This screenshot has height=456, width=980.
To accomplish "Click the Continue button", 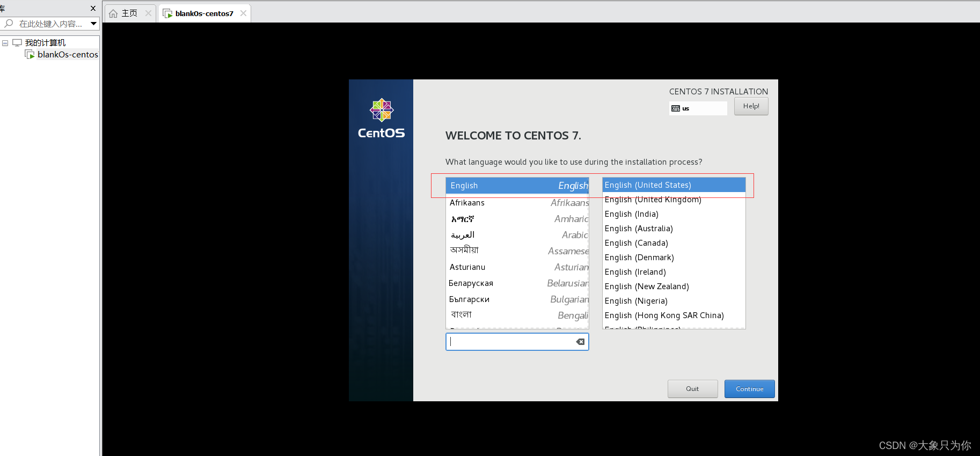I will 749,389.
